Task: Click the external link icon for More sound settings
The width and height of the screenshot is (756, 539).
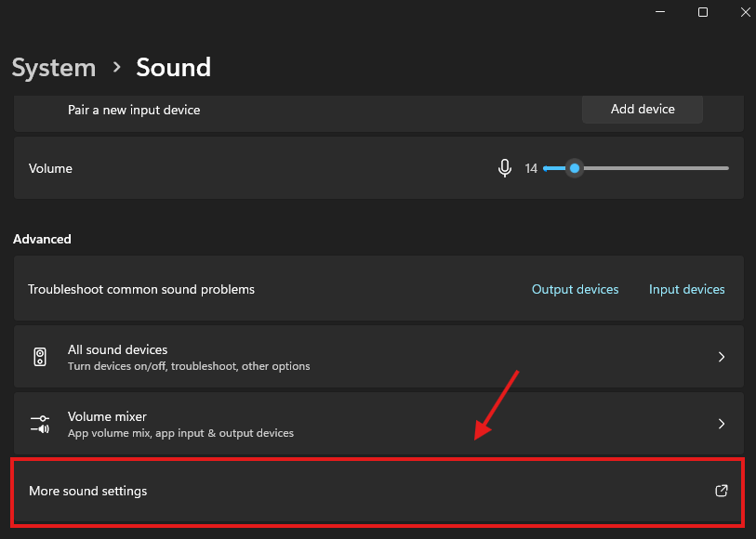Action: click(721, 491)
